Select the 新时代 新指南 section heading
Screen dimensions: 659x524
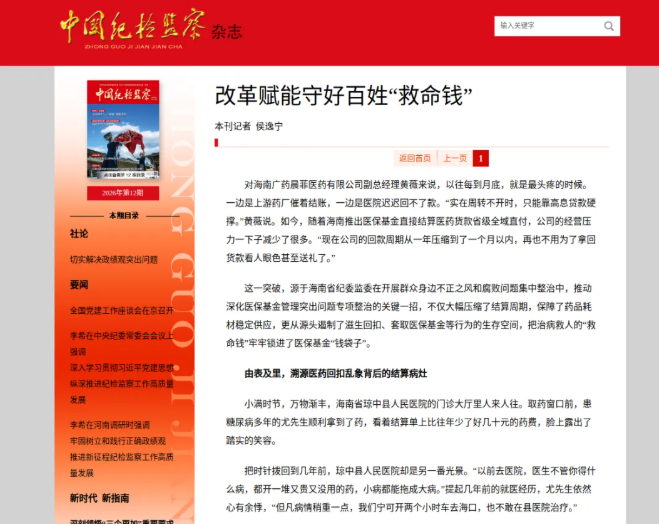point(100,498)
